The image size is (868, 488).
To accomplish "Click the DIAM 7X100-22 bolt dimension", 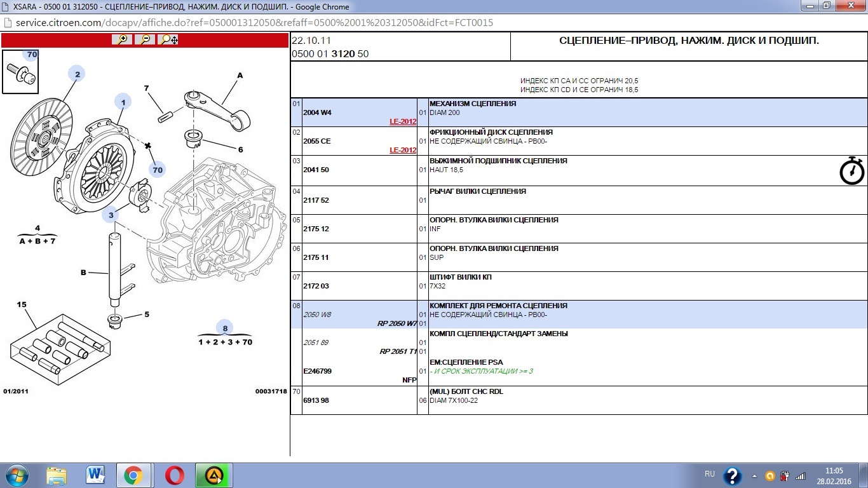I will (454, 400).
